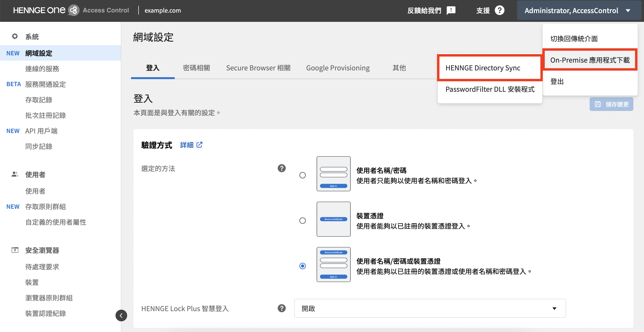Open help for HENNGE Lock Plus 智慧登入
644x332 pixels.
click(281, 308)
